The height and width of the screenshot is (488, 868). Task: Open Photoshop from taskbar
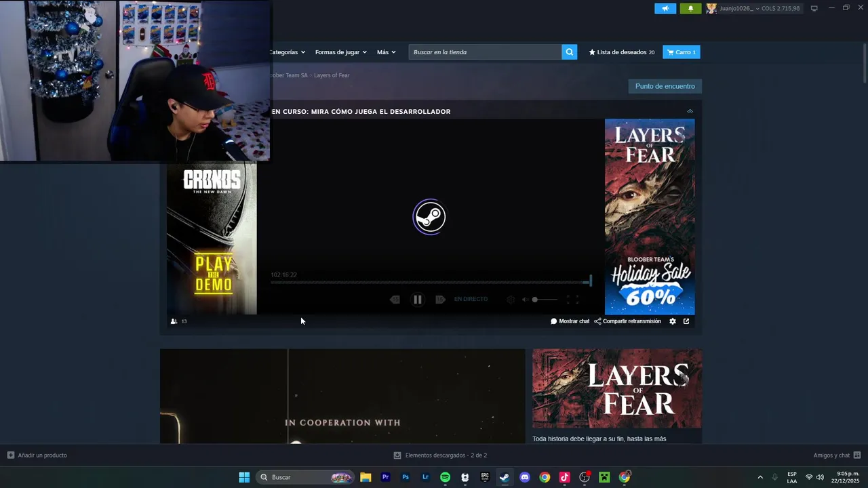click(406, 477)
